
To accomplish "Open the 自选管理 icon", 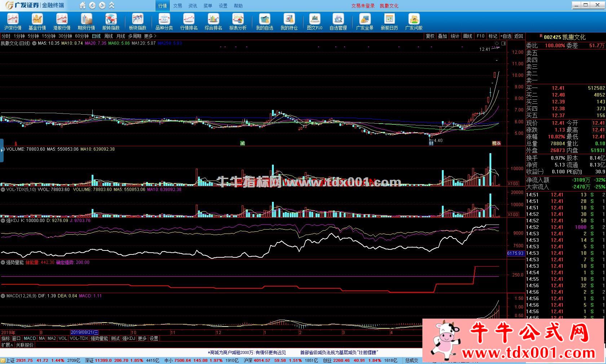I will (338, 22).
